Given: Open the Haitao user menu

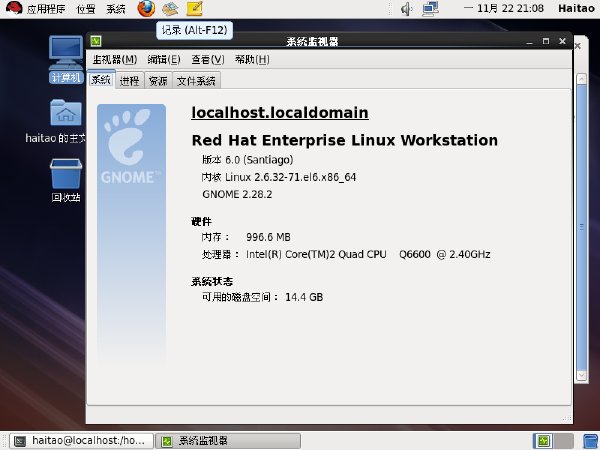Looking at the screenshot, I should pos(576,8).
